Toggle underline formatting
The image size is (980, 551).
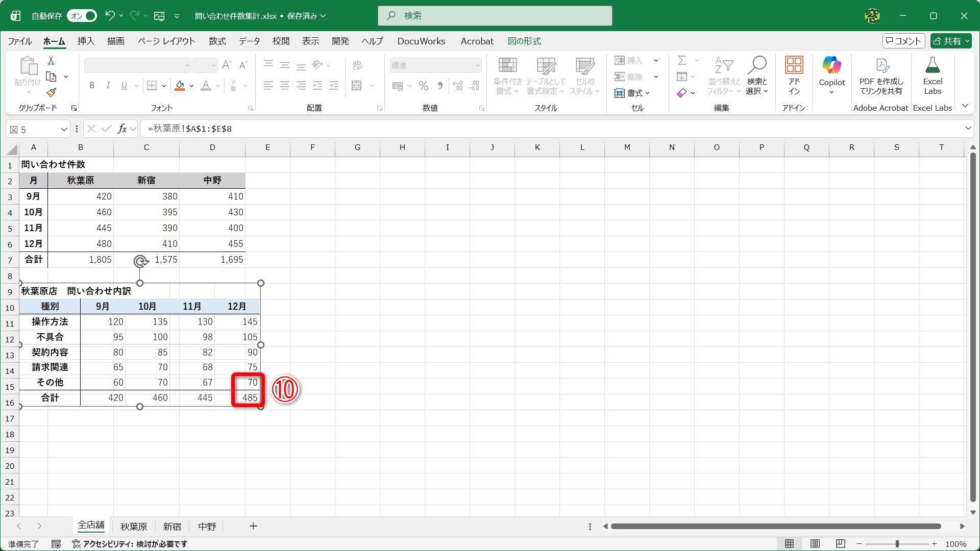pyautogui.click(x=123, y=85)
